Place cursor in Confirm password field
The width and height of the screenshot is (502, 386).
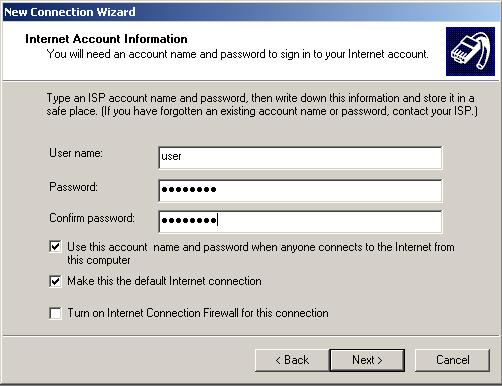pyautogui.click(x=300, y=222)
